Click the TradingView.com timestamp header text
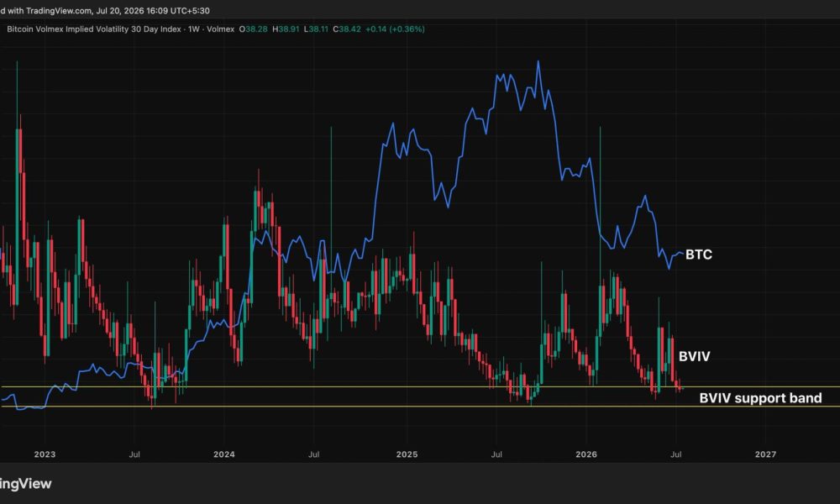 pos(105,10)
